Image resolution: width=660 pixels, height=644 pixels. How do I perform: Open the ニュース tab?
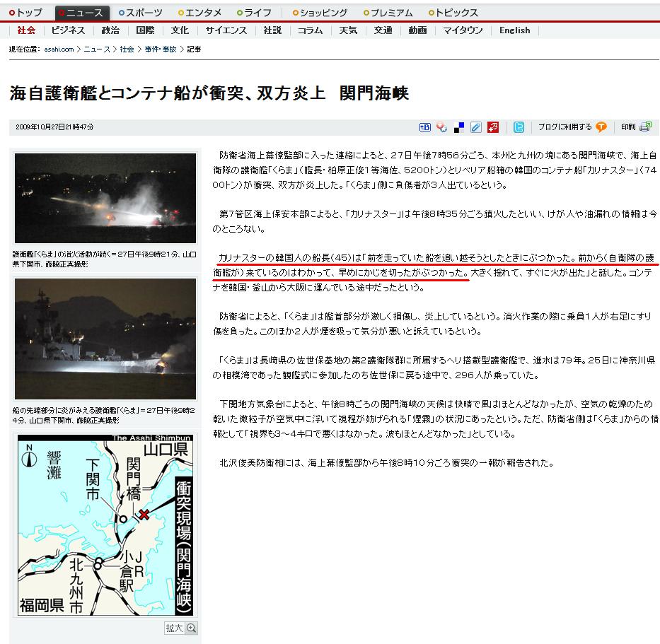82,13
